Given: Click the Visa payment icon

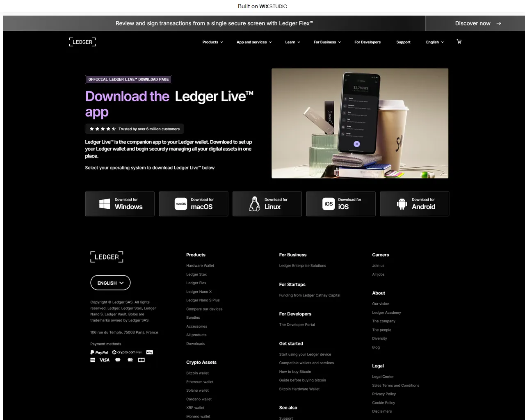Looking at the screenshot, I should pyautogui.click(x=105, y=360).
